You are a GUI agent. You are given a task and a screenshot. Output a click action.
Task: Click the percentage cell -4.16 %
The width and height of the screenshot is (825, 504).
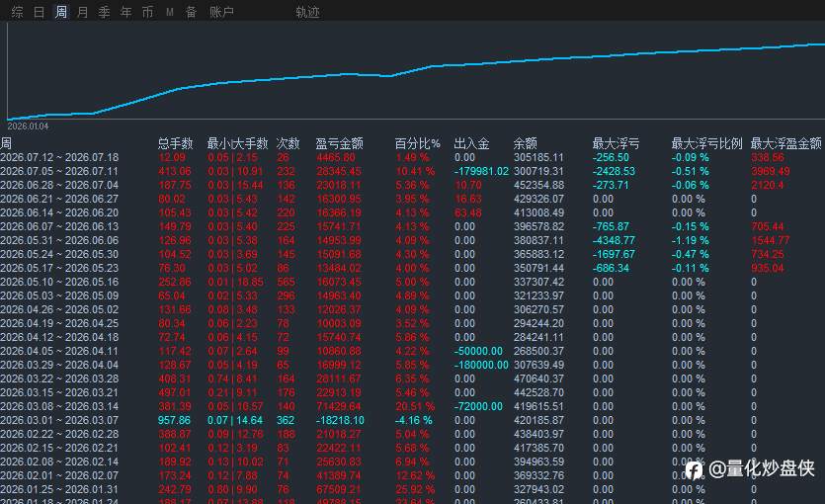coord(414,420)
